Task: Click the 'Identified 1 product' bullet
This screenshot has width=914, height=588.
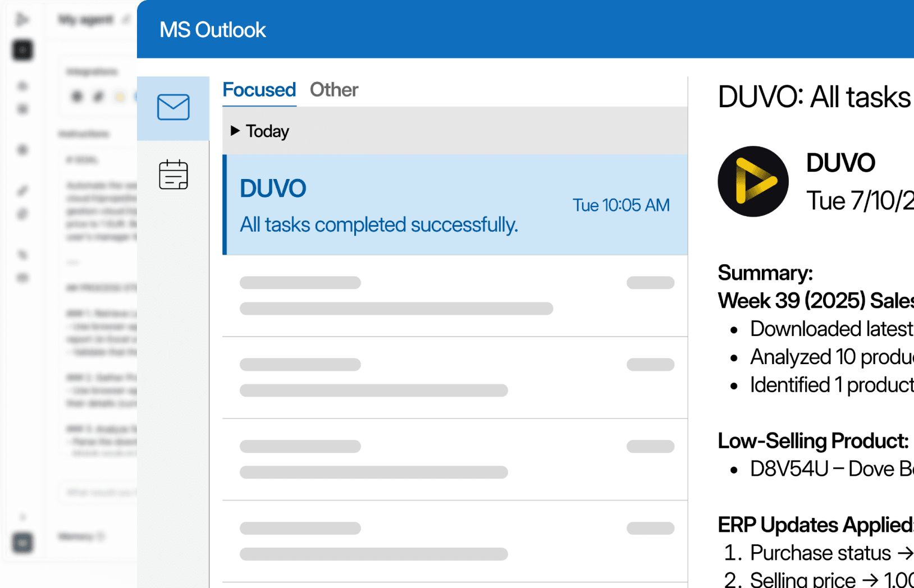Action: [831, 385]
